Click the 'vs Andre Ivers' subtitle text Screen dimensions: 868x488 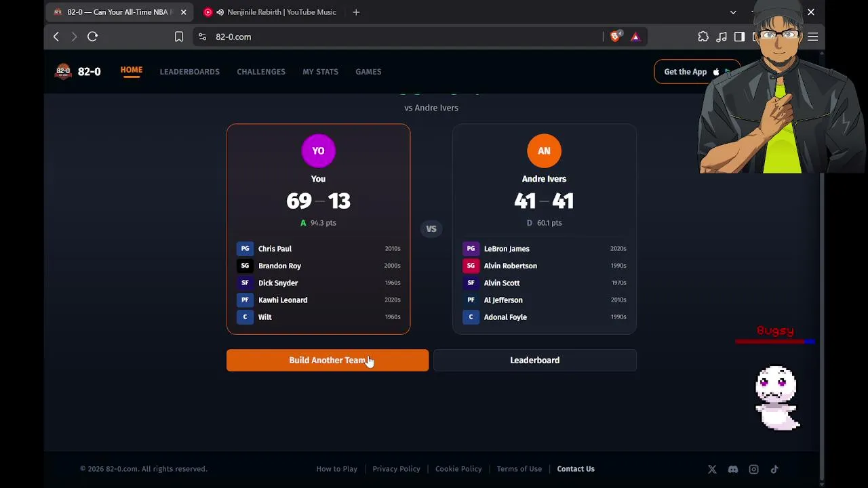(x=431, y=108)
